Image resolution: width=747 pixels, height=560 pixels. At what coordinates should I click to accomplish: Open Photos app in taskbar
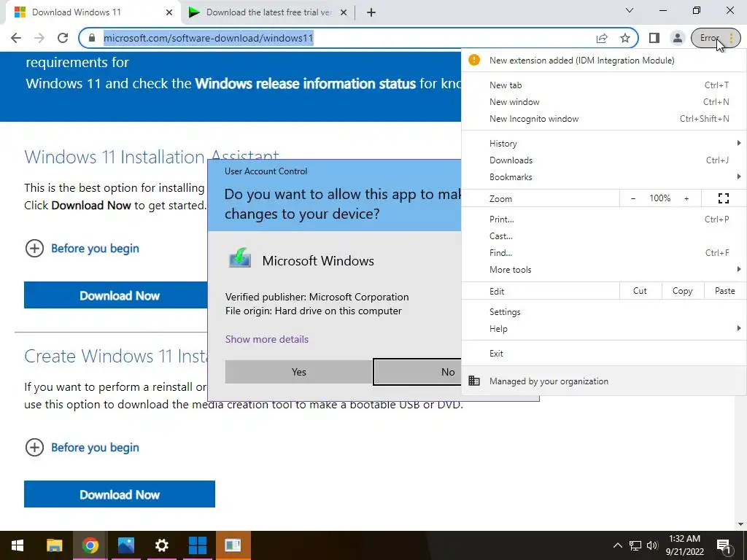coord(125,545)
